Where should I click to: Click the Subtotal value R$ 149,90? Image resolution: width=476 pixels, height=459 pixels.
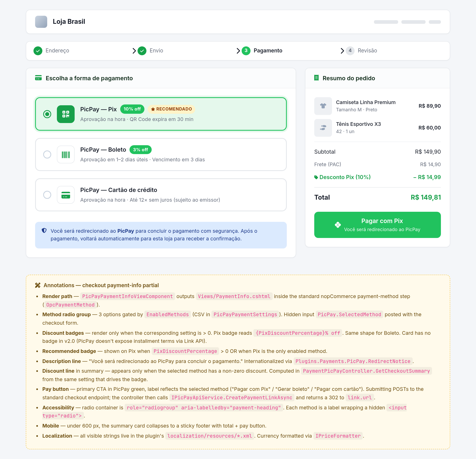(428, 152)
